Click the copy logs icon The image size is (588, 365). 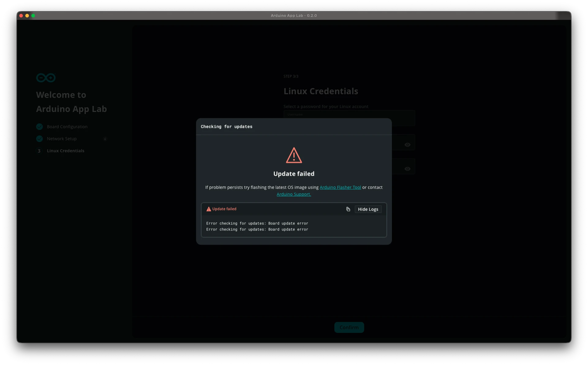click(348, 209)
